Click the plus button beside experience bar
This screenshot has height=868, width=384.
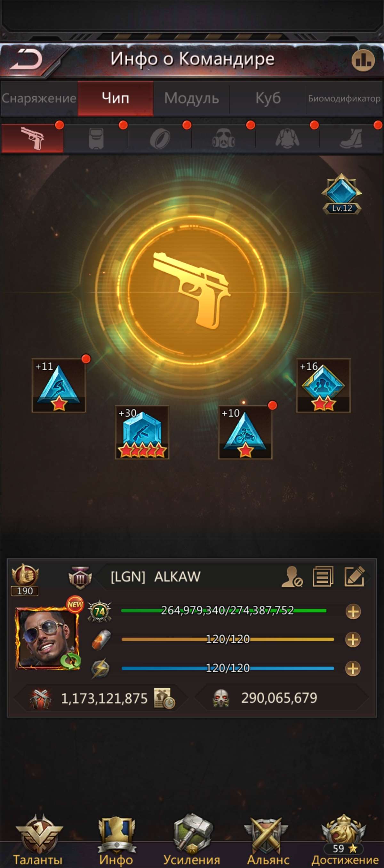pyautogui.click(x=353, y=611)
